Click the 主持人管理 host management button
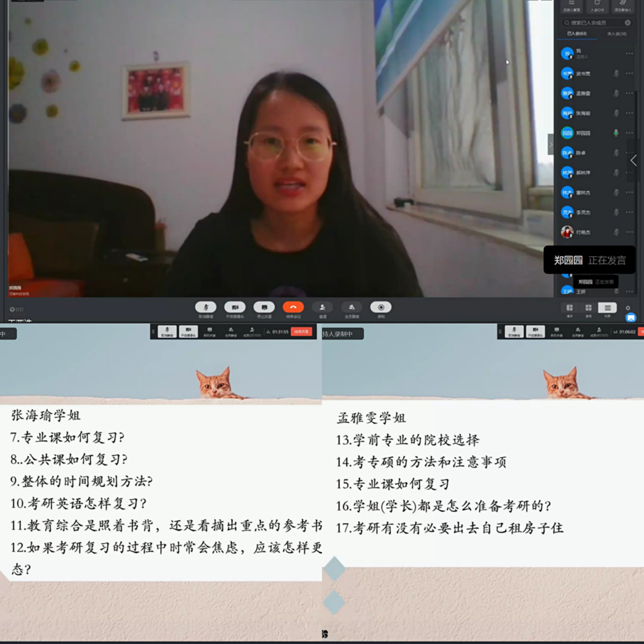The image size is (644, 644). coord(571,6)
